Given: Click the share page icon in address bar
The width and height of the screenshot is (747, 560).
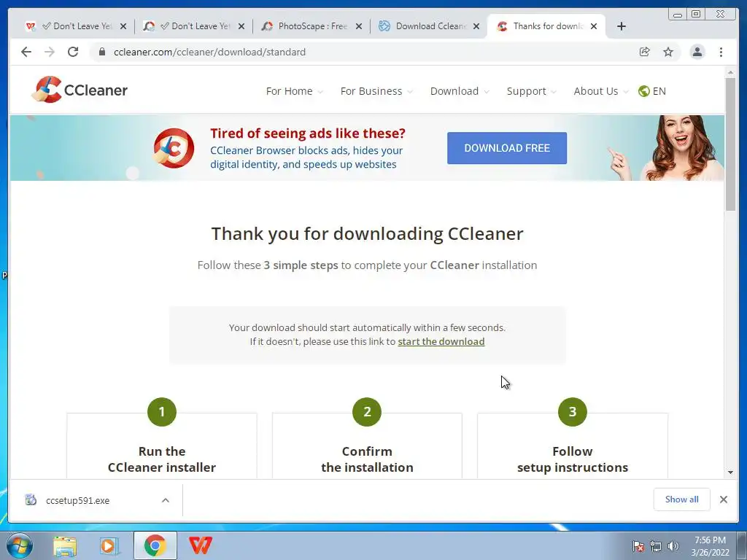Looking at the screenshot, I should [645, 52].
